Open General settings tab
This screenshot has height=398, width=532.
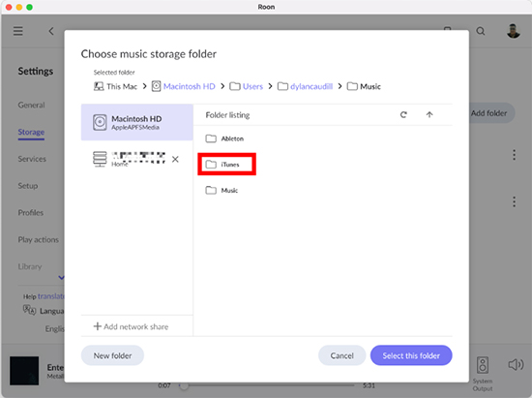[31, 105]
